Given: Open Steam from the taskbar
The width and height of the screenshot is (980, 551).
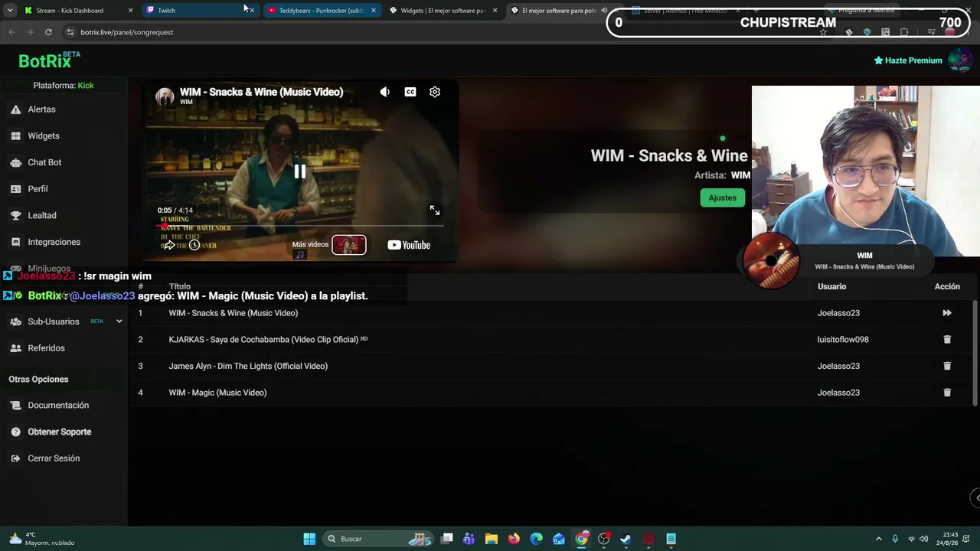Looking at the screenshot, I should tap(626, 539).
